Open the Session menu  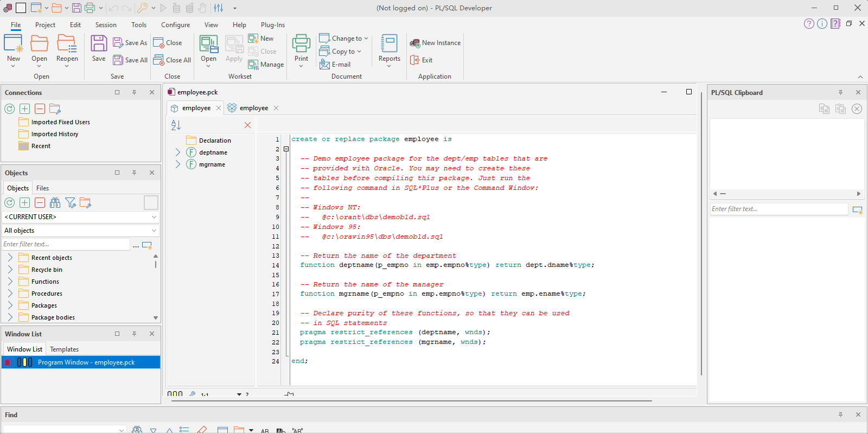click(x=106, y=25)
